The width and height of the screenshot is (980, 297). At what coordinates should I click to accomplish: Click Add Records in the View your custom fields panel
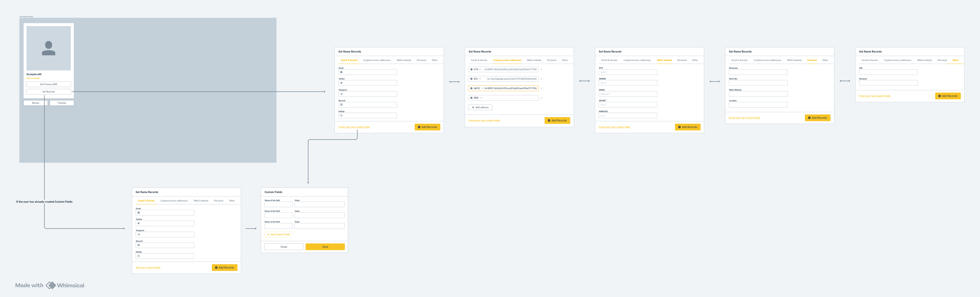(x=224, y=268)
